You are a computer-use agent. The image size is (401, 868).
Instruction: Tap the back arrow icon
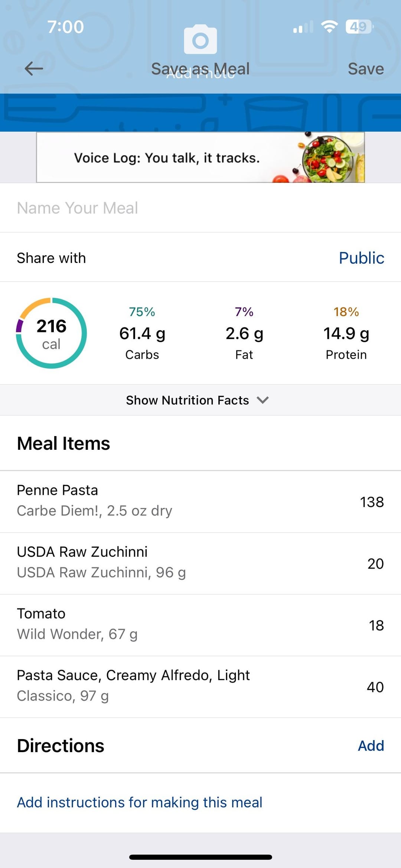34,69
